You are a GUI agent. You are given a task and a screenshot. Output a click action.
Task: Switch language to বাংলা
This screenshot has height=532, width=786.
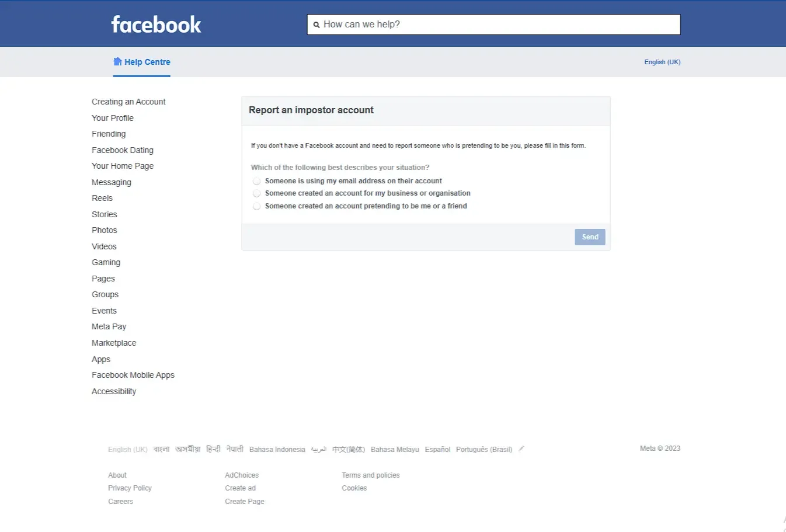point(161,449)
